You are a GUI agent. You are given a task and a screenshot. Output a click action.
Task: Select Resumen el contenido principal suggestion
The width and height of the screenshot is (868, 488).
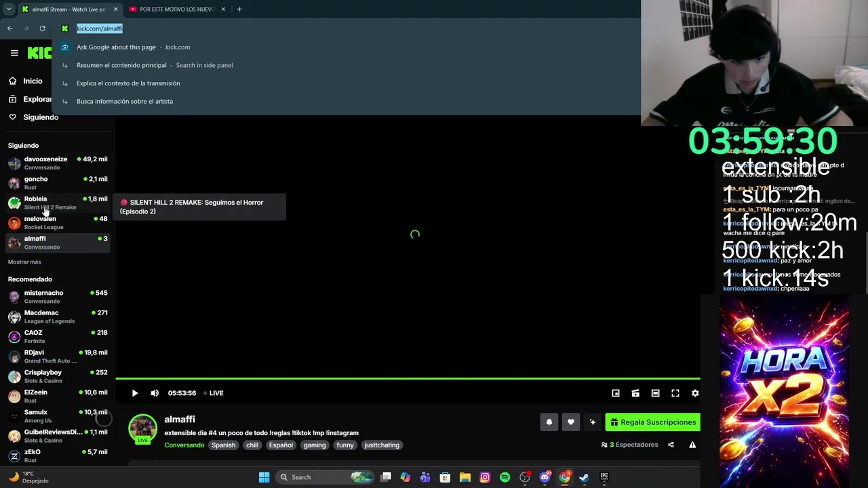point(346,65)
